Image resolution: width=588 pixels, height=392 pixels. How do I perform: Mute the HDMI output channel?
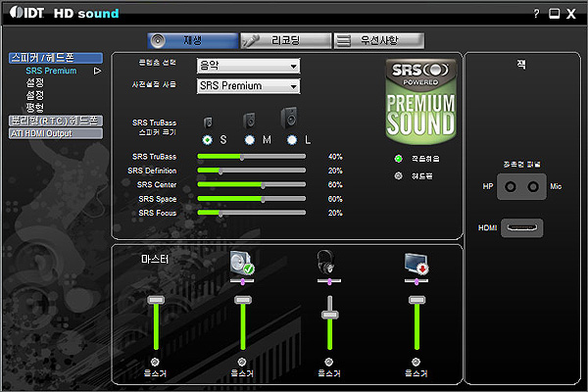tap(416, 362)
